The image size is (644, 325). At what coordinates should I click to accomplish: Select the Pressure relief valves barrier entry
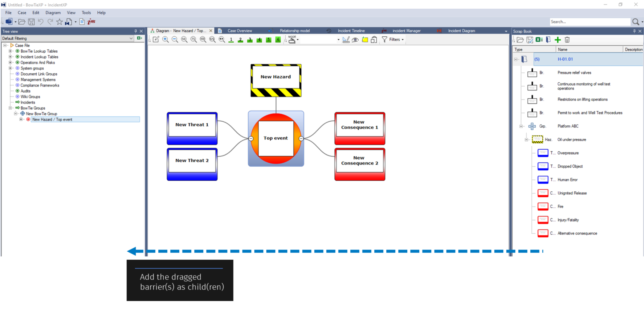click(574, 73)
